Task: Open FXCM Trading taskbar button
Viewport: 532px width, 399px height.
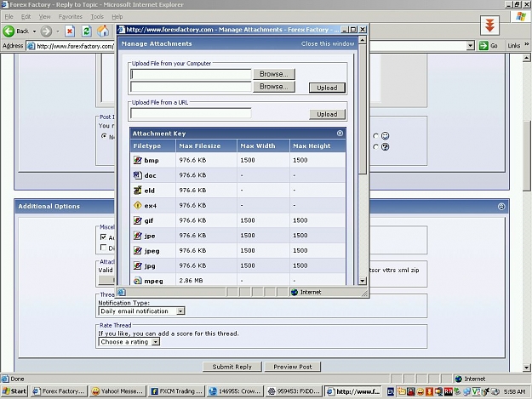Action: click(176, 391)
